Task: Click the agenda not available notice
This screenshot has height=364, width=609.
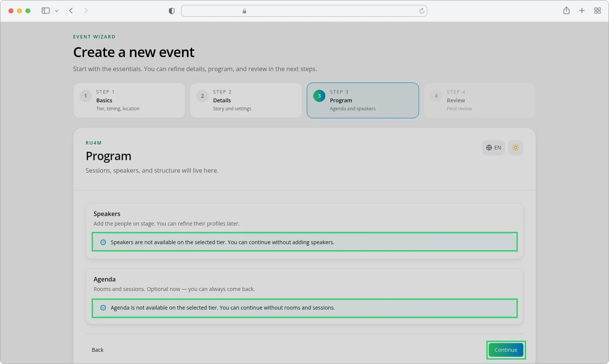Action: (x=304, y=308)
